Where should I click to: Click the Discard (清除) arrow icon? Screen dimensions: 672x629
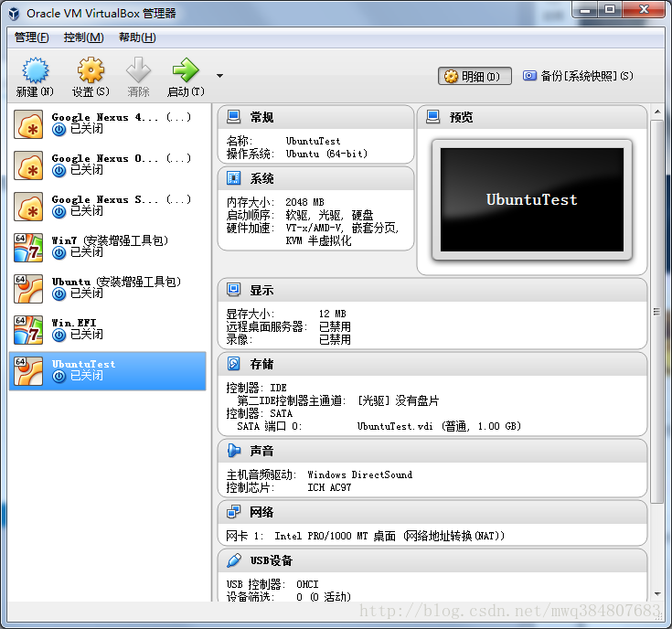pos(138,69)
